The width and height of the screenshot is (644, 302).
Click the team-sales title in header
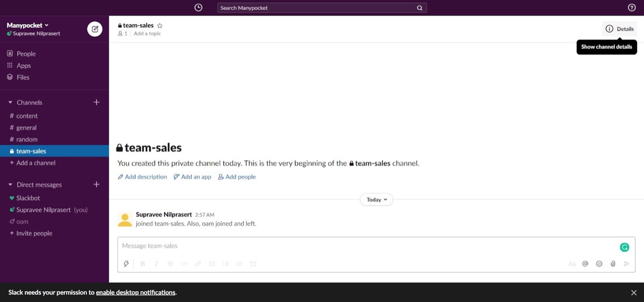138,25
